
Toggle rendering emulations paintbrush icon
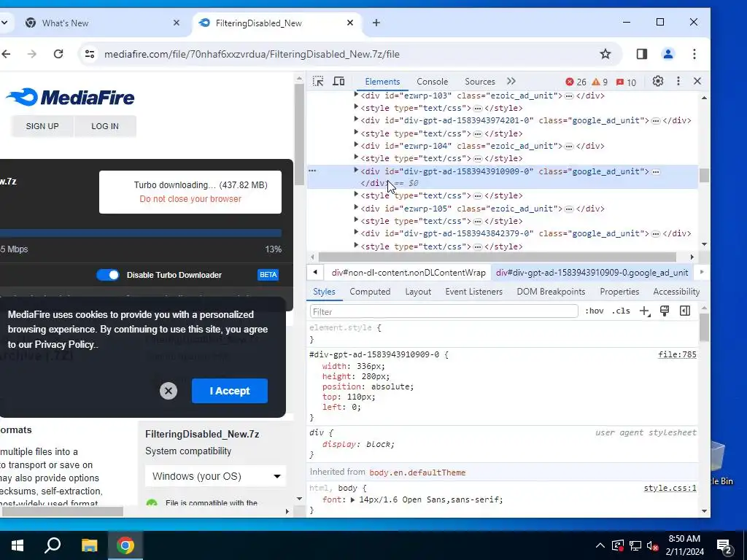[665, 311]
